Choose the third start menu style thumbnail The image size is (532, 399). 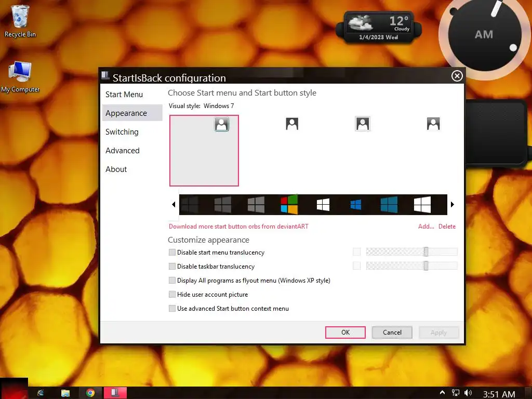(x=363, y=124)
